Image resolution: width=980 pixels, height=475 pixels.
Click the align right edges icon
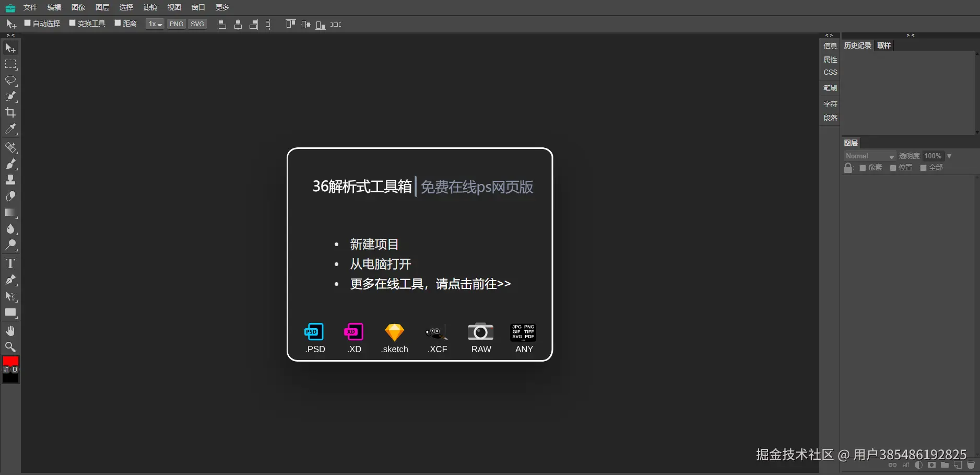point(254,25)
